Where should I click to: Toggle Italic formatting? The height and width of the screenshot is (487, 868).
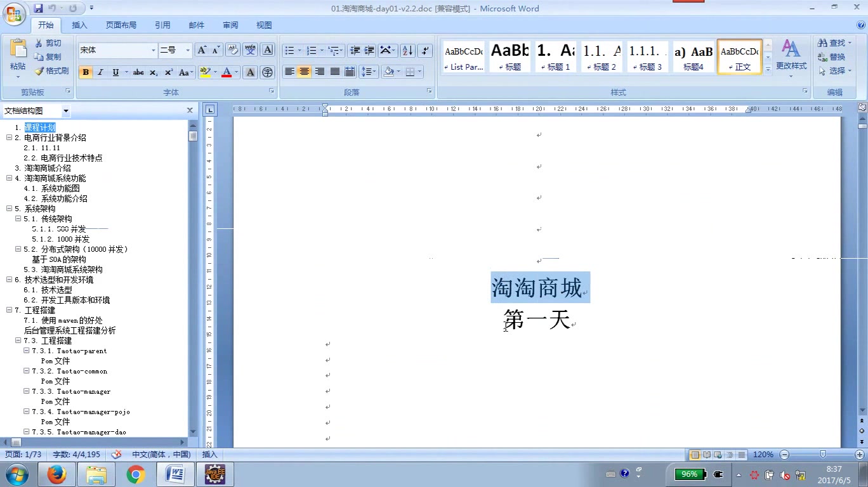coord(100,72)
